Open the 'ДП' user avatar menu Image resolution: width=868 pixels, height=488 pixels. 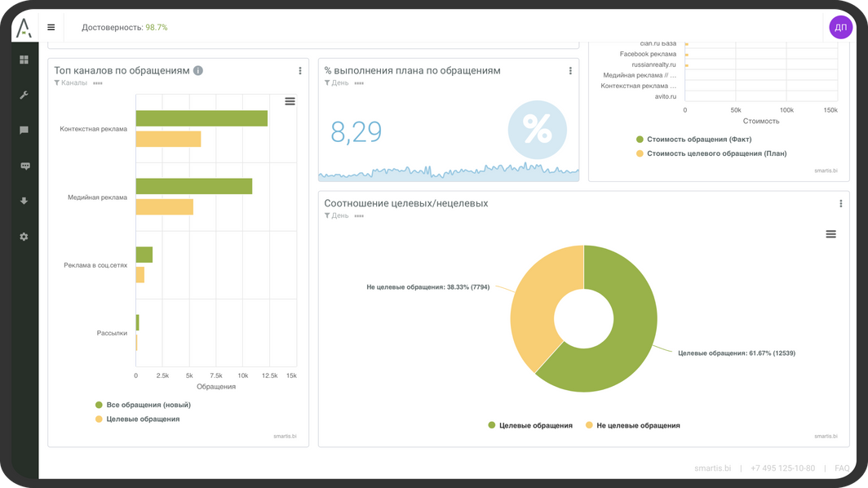click(840, 27)
